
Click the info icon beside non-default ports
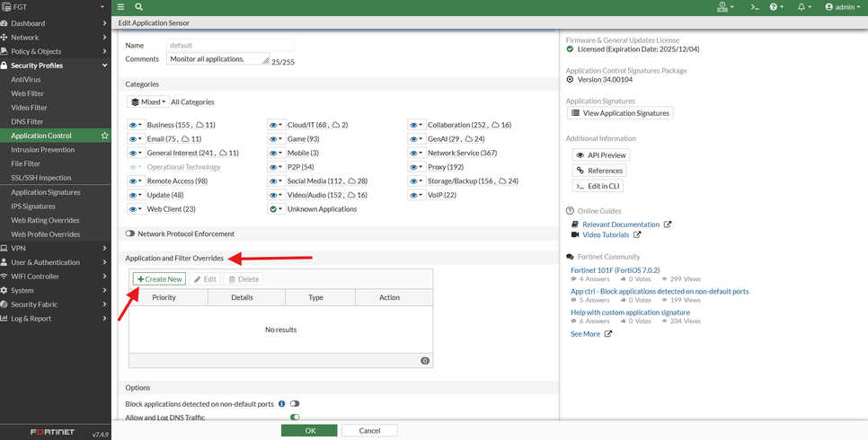coord(281,404)
